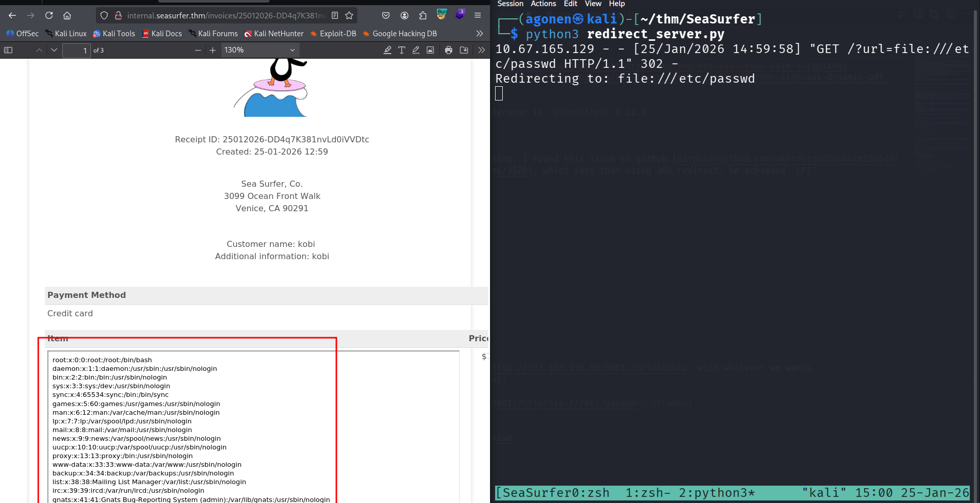This screenshot has width=980, height=503.
Task: Expand the PDF viewer tools menu
Action: pyautogui.click(x=481, y=50)
